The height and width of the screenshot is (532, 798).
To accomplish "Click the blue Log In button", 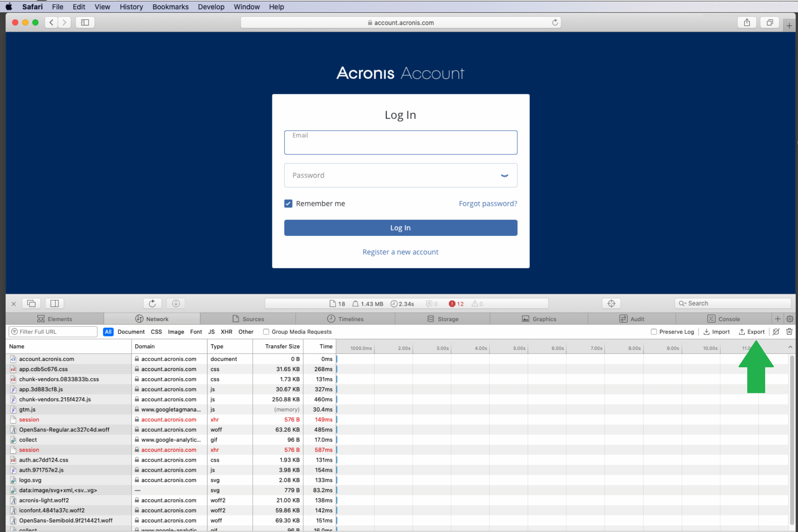I will [x=400, y=228].
